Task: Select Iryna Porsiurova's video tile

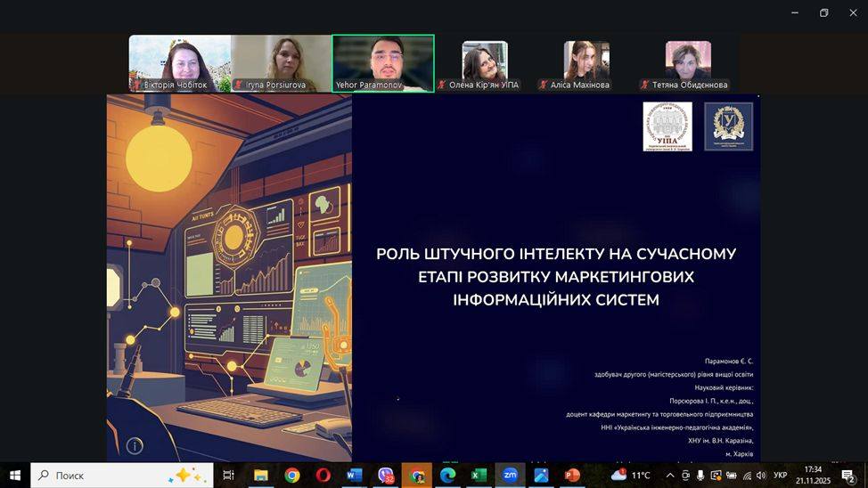Action: pos(281,63)
